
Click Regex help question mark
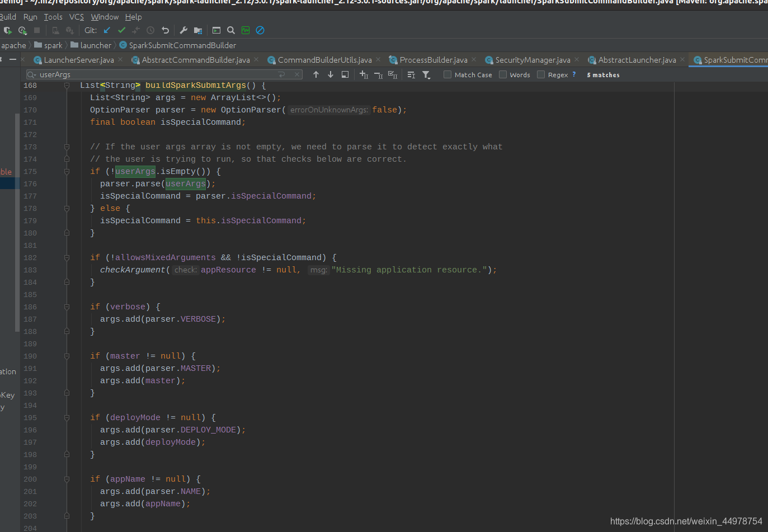pyautogui.click(x=574, y=74)
